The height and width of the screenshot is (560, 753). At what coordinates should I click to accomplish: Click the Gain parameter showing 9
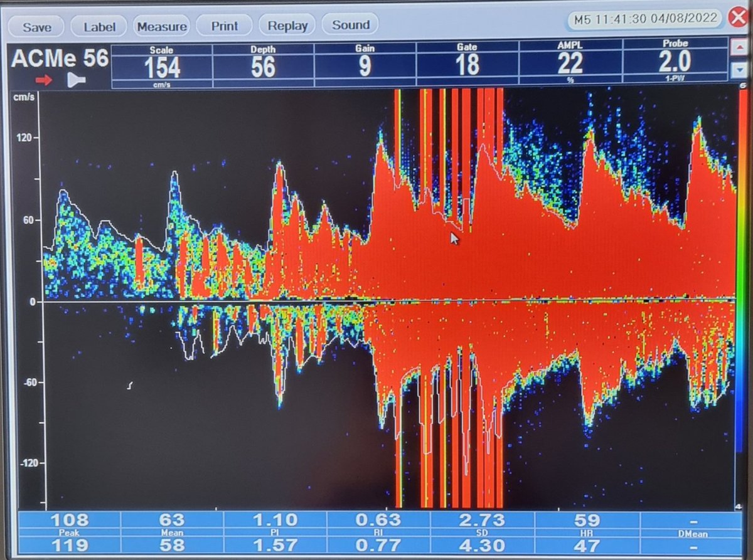(365, 62)
